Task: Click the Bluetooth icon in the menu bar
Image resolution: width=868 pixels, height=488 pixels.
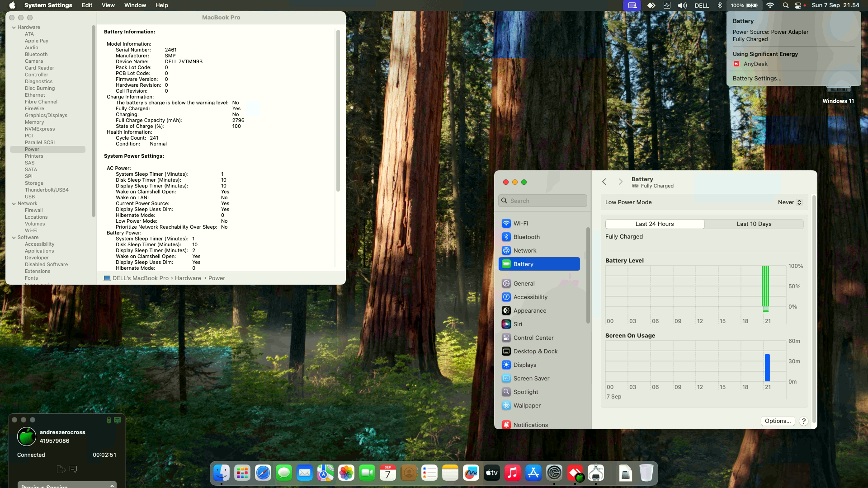Action: tap(720, 5)
